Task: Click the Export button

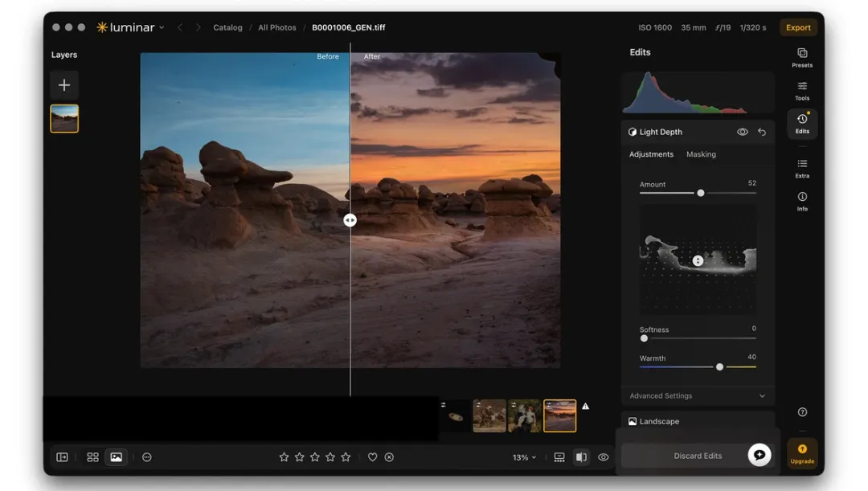Action: pyautogui.click(x=798, y=27)
